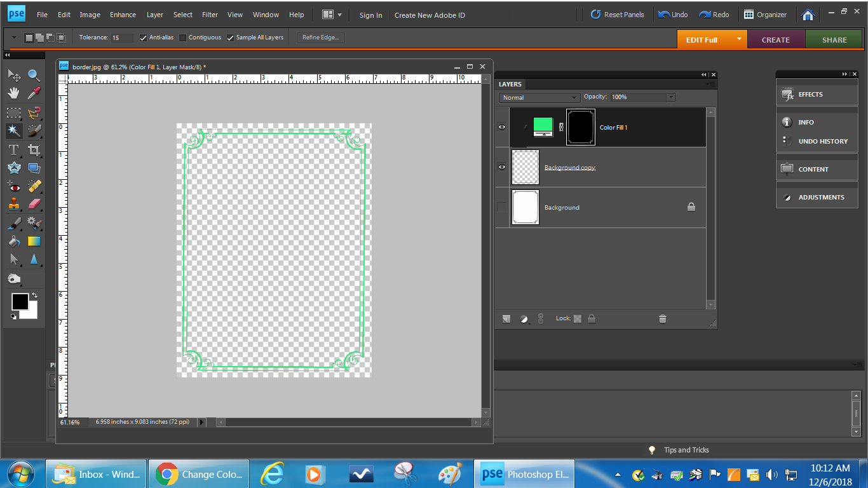
Task: Collapse the Layers panel group
Action: tap(704, 74)
